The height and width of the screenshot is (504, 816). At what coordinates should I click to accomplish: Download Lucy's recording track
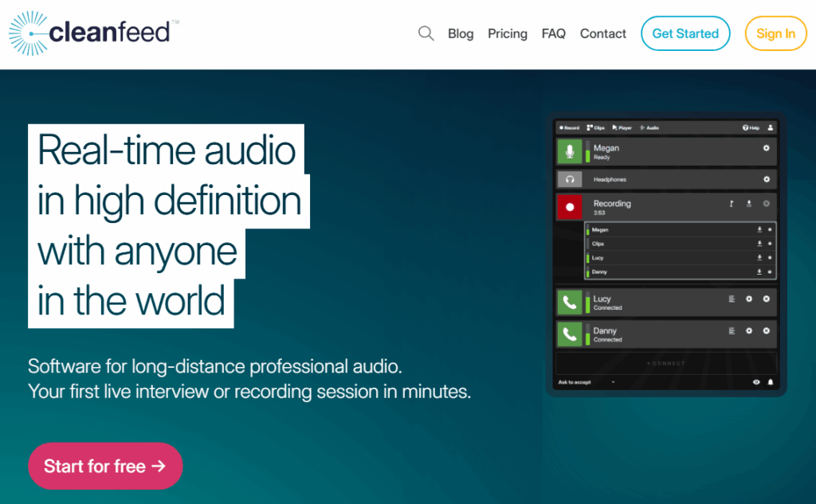click(x=759, y=257)
